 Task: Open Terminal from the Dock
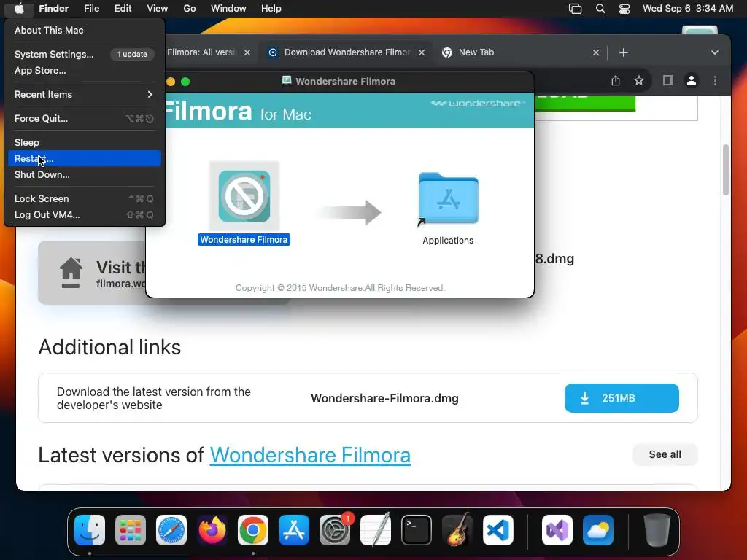pos(417,530)
